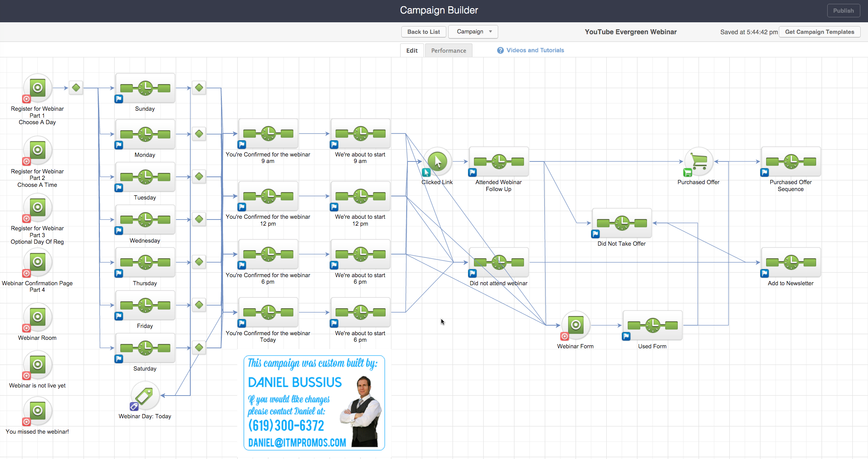Open the You missed the webinar goal
The height and width of the screenshot is (459, 868).
(37, 411)
